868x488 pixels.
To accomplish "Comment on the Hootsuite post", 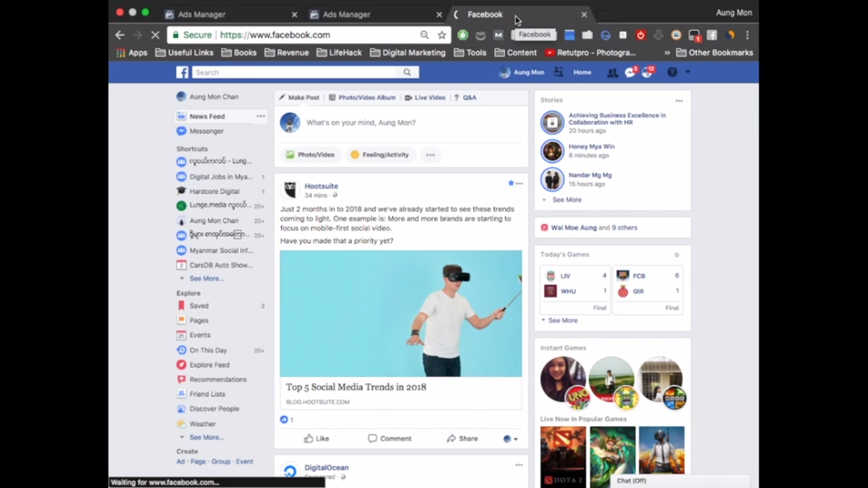I will [x=390, y=438].
